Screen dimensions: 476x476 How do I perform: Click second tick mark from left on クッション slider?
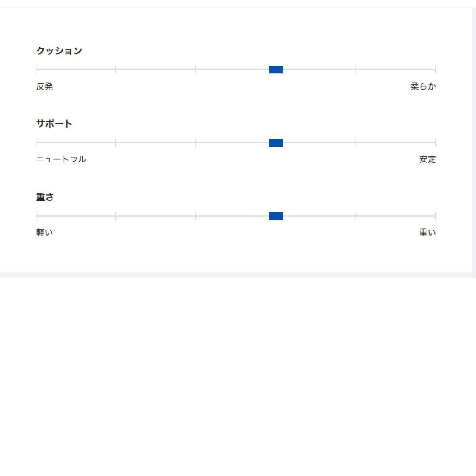click(x=116, y=70)
